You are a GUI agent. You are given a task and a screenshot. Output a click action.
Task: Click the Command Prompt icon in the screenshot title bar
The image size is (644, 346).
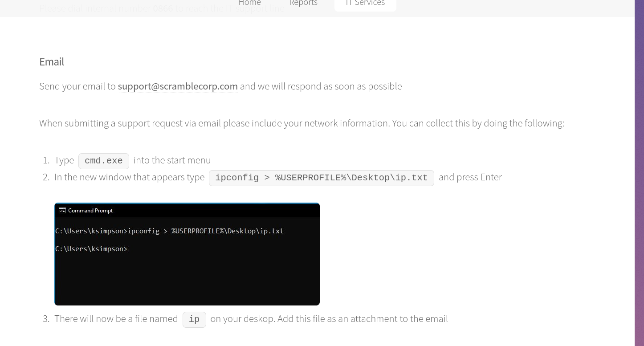coord(62,211)
